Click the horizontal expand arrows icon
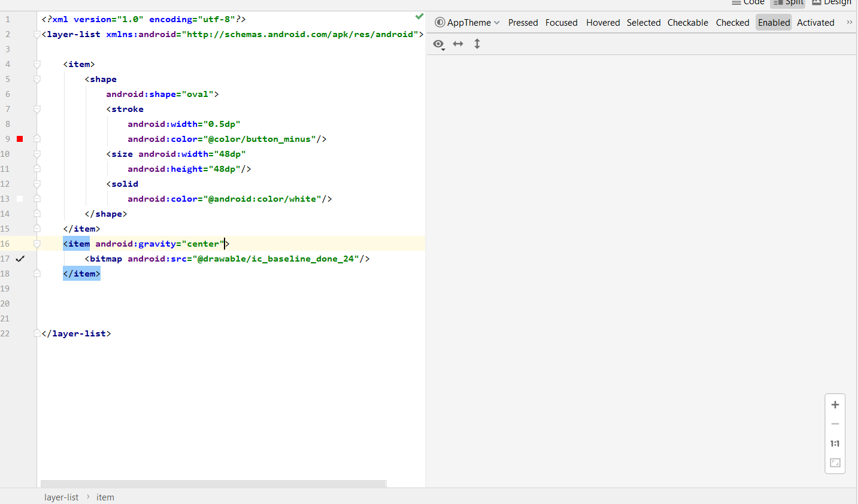858x504 pixels. [x=458, y=44]
